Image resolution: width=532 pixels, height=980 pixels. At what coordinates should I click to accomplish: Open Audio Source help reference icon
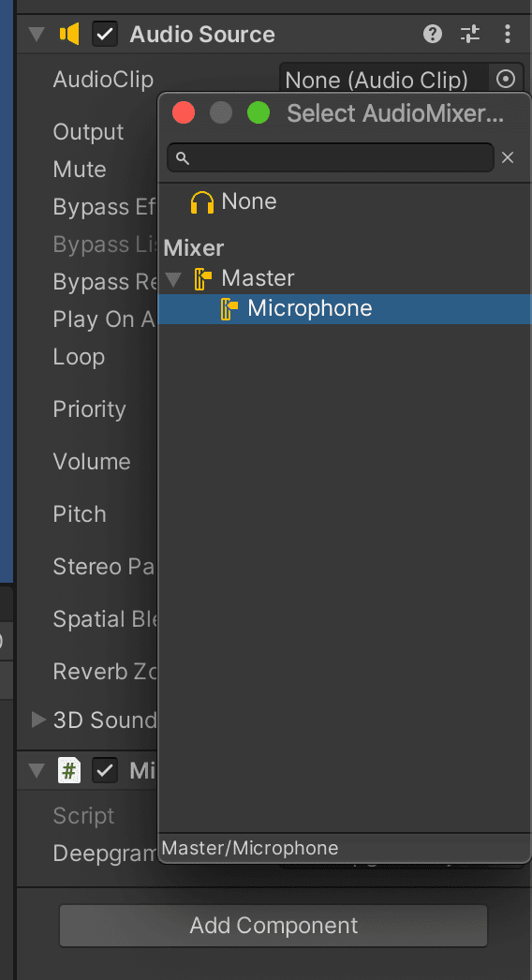(x=433, y=34)
